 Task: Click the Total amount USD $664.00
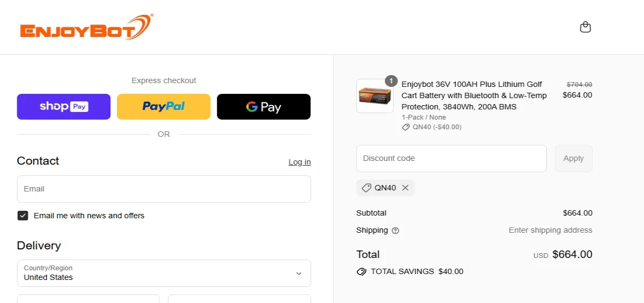coord(563,255)
